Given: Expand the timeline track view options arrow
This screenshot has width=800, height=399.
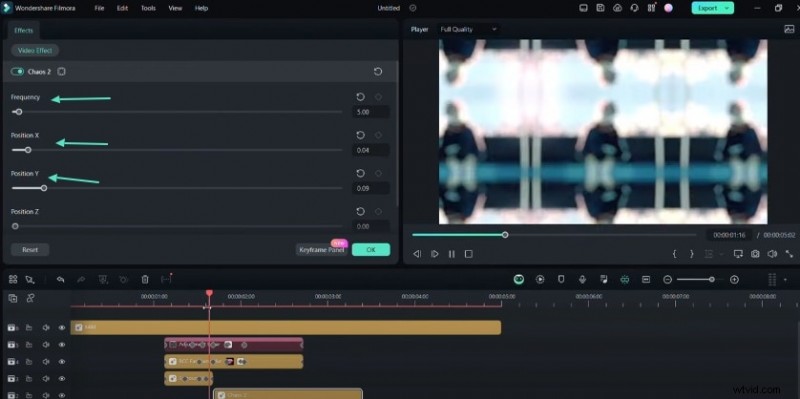Looking at the screenshot, I should [x=785, y=279].
